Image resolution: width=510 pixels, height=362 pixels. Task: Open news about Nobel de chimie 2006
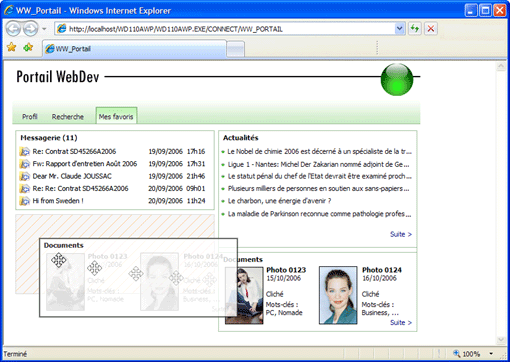320,151
